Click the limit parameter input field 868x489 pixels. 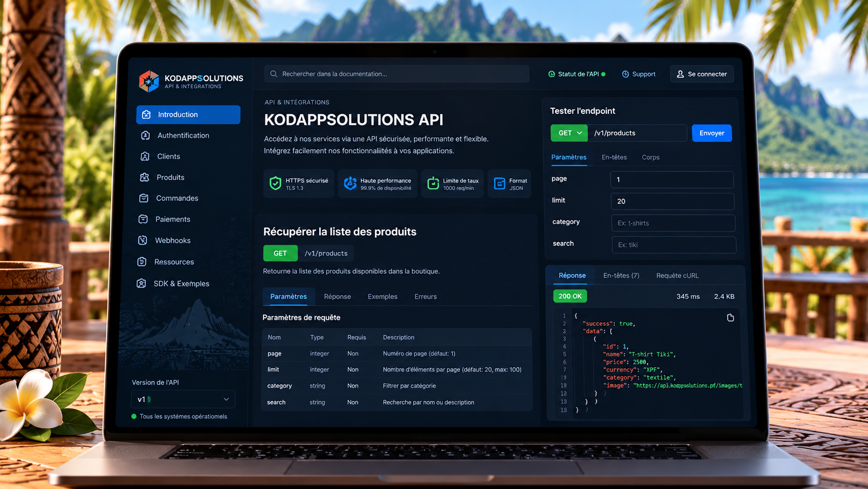(x=672, y=201)
